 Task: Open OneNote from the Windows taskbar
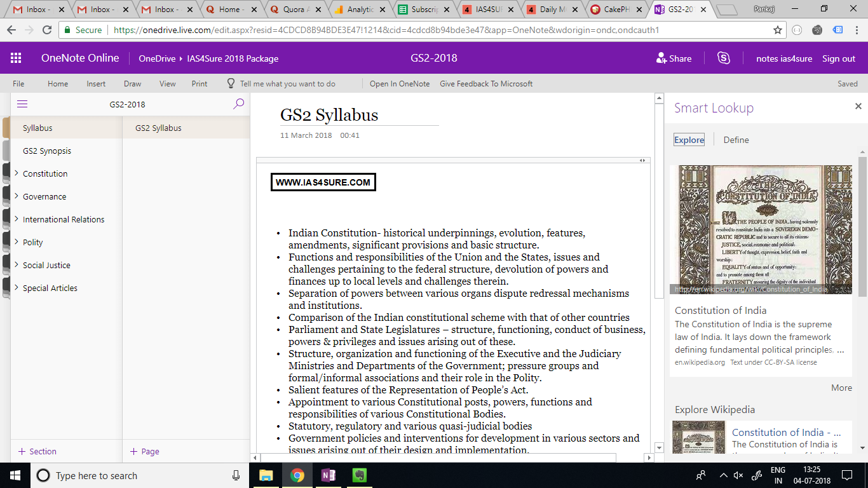[x=329, y=475]
